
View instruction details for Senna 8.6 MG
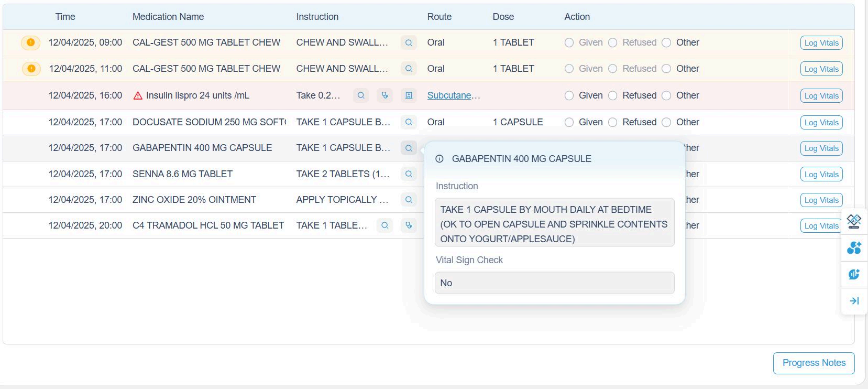tap(409, 174)
